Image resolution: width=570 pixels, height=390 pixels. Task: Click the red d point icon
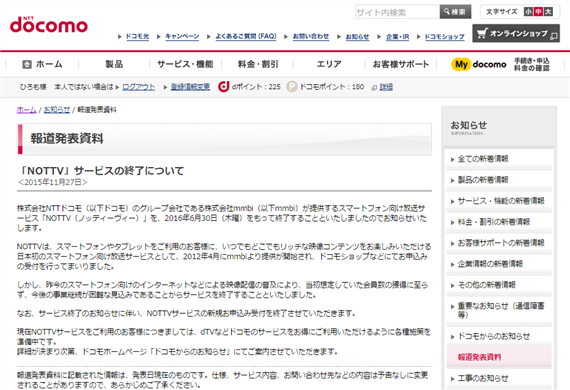224,87
